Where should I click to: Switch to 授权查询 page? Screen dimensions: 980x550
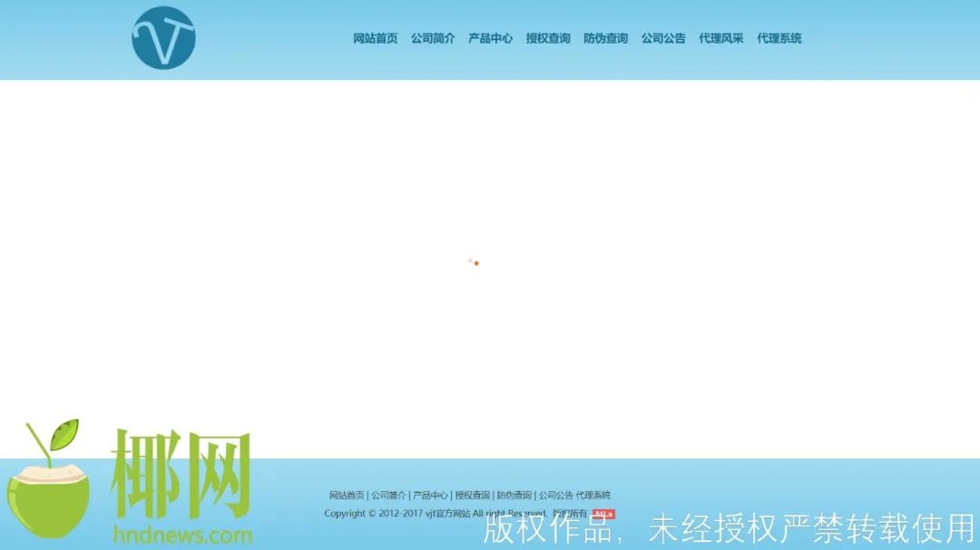[547, 38]
